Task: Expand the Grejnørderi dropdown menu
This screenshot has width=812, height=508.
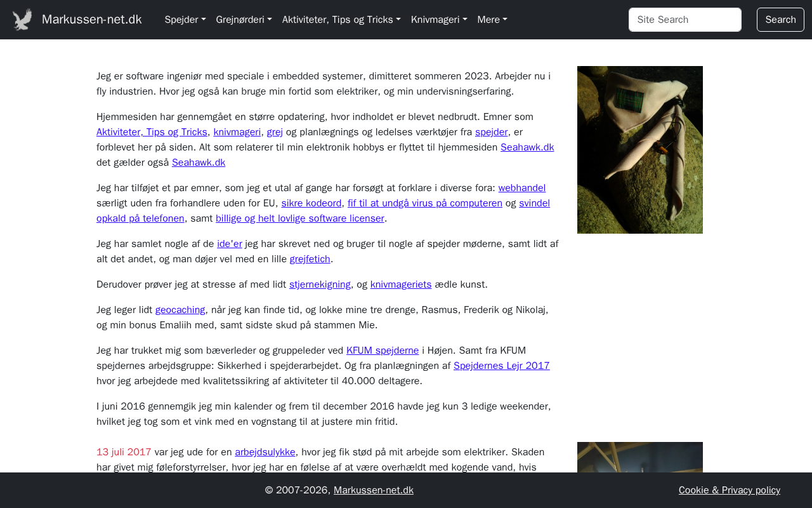Action: point(244,20)
